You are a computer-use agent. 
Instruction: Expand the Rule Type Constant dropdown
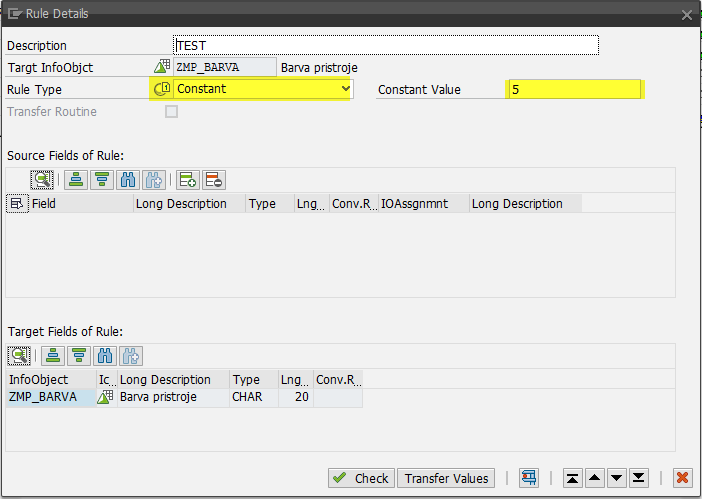point(345,89)
